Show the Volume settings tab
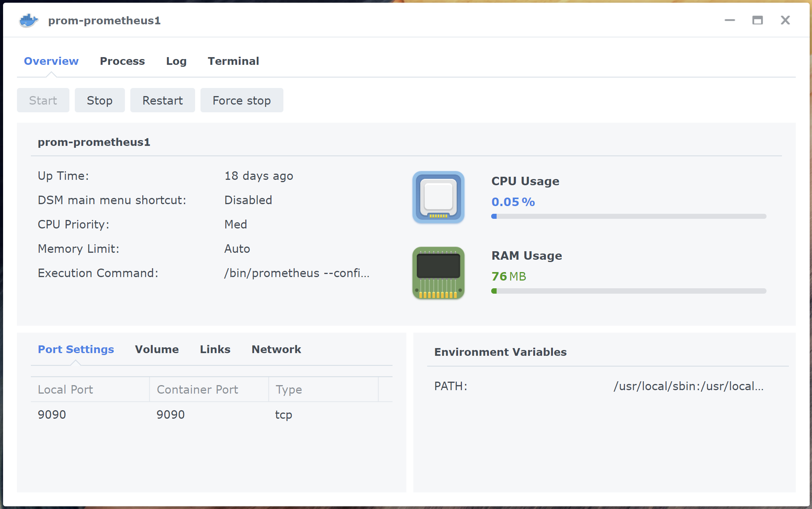The height and width of the screenshot is (509, 812). coord(157,349)
